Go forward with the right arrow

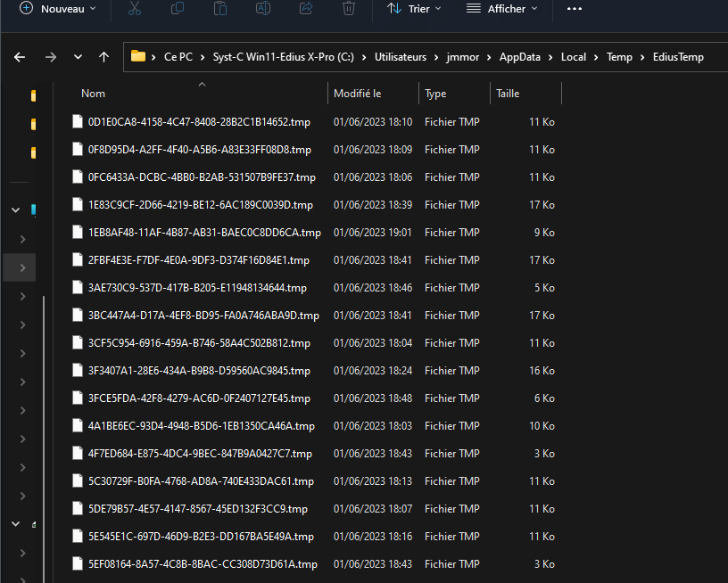click(51, 57)
